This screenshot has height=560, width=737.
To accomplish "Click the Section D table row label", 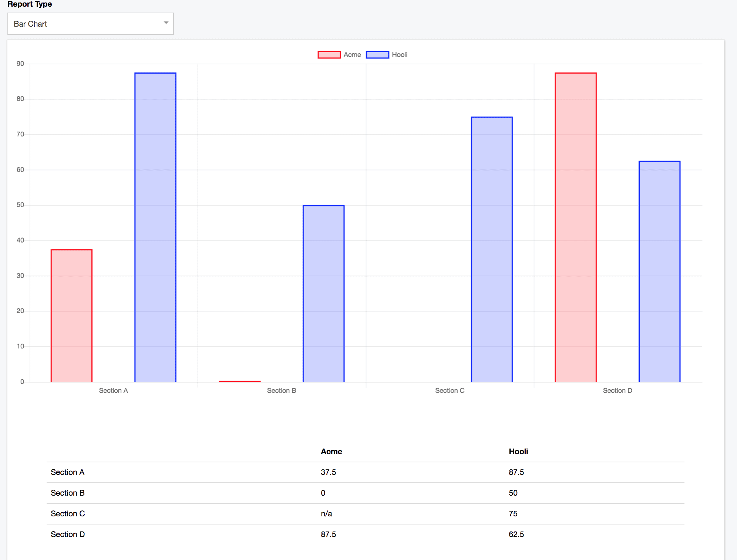I will [68, 534].
